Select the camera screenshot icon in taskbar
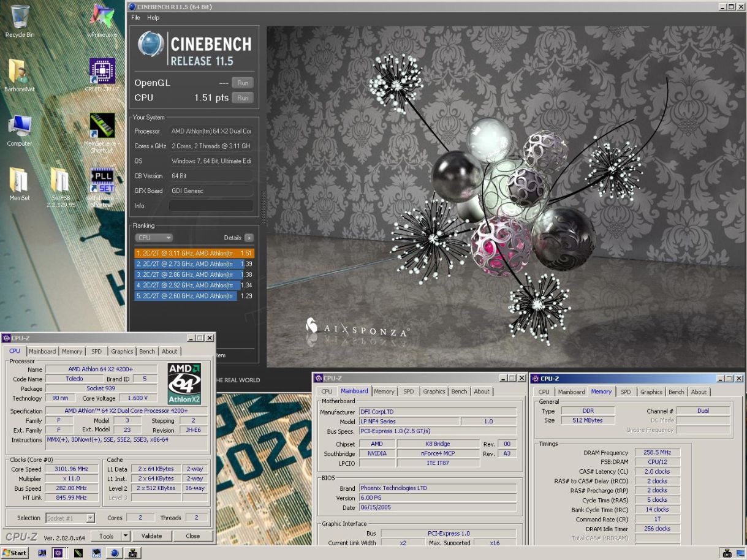The image size is (747, 560). click(132, 553)
